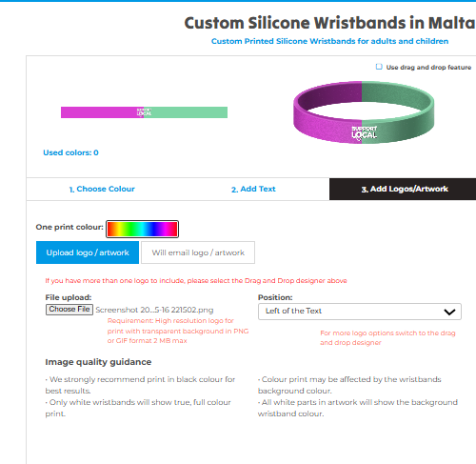This screenshot has height=464, width=476.
Task: Click the Upload logo / artwork button
Action: (x=88, y=252)
